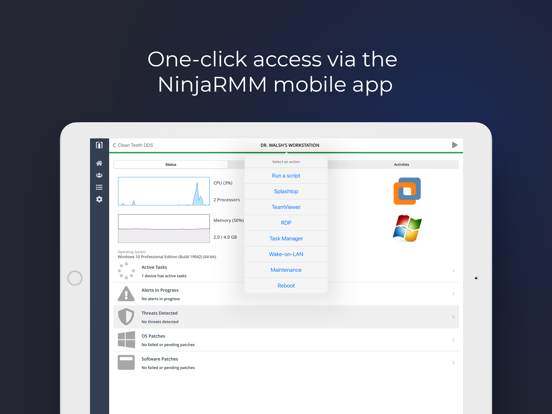This screenshot has height=414, width=552.
Task: Click the Alerts warning triangle icon
Action: [126, 294]
